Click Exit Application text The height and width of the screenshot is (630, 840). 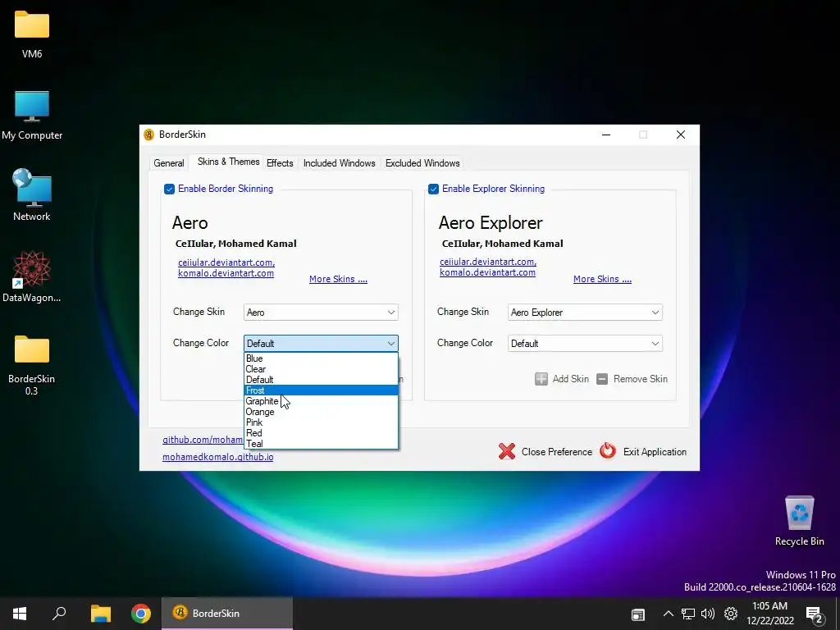[x=655, y=452]
